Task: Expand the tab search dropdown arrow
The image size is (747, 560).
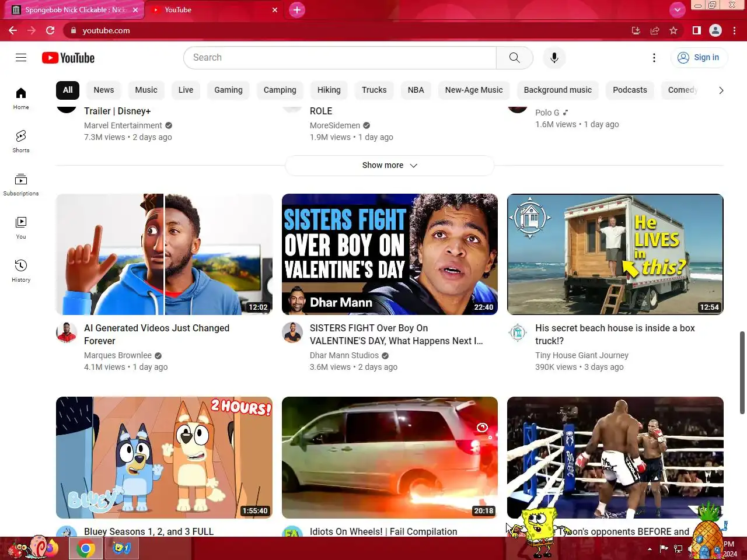Action: coord(677,10)
